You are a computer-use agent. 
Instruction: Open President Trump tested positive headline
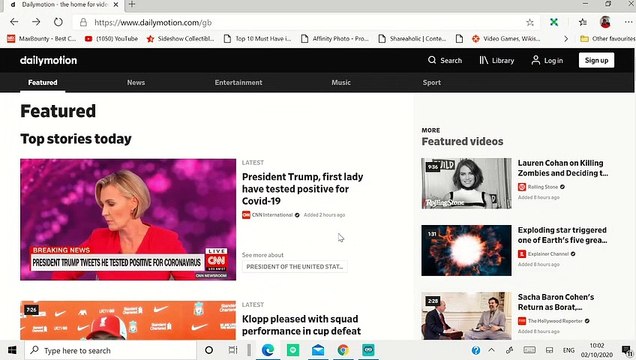(303, 189)
